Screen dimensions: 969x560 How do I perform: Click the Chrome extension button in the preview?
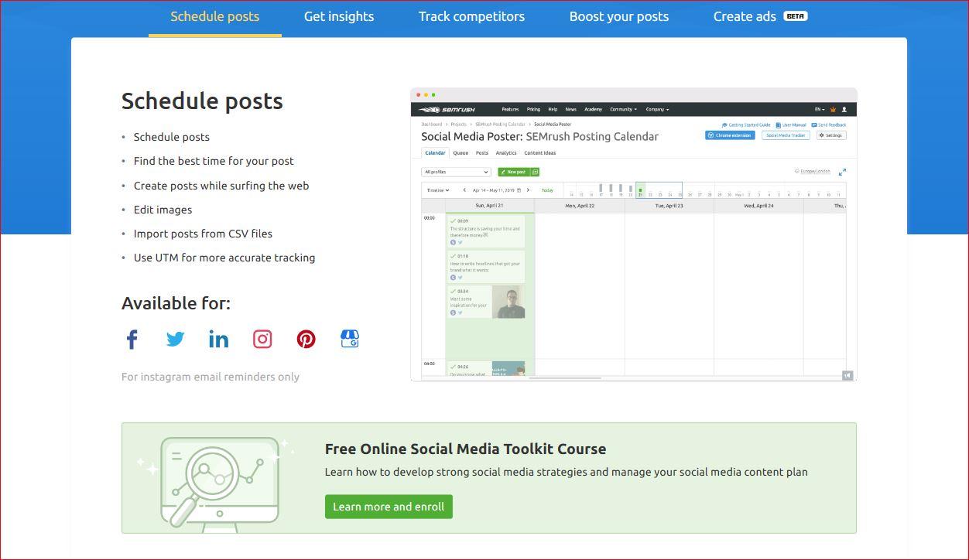(730, 135)
